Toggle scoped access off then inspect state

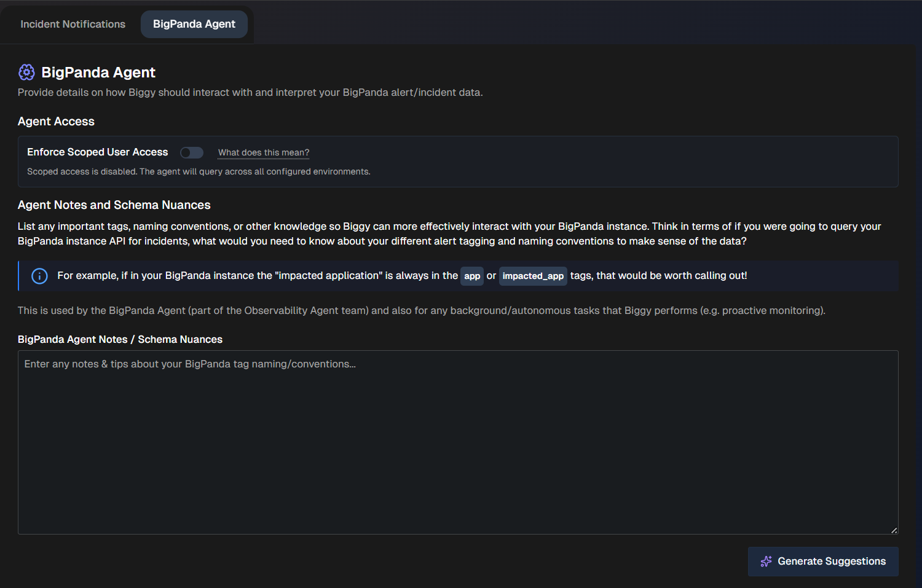pyautogui.click(x=191, y=152)
